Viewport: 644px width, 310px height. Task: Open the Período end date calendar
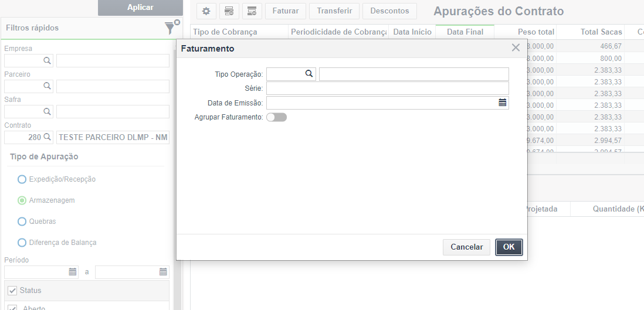163,272
